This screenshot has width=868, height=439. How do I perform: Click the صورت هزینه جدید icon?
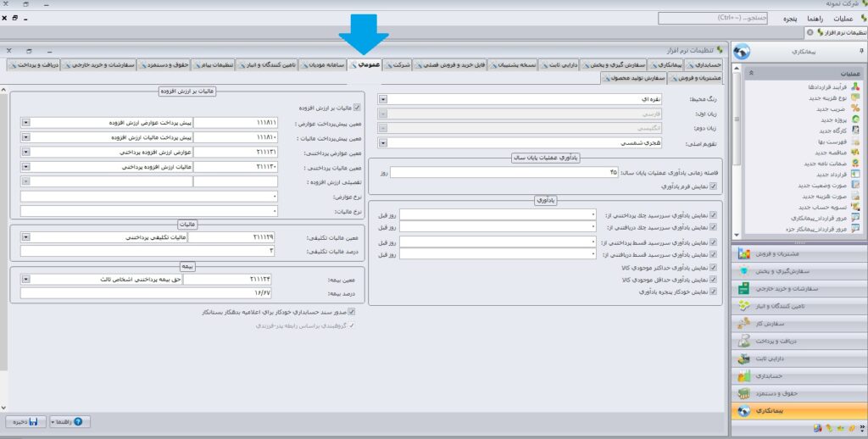(855, 196)
